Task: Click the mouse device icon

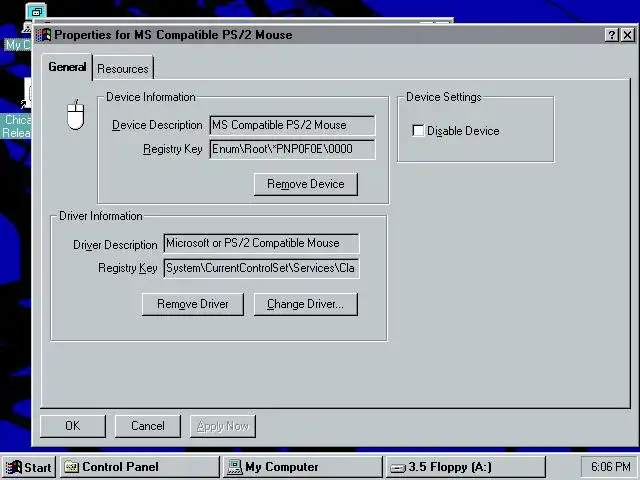Action: click(76, 115)
